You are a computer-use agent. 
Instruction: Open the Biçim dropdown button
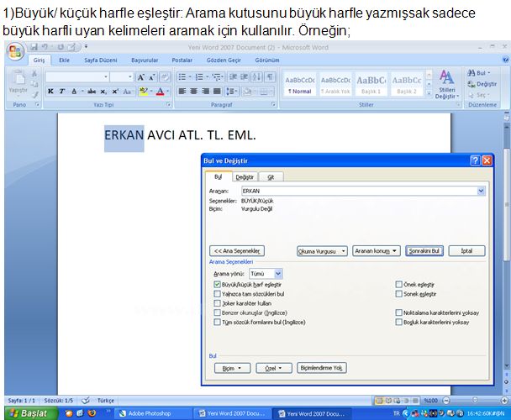pyautogui.click(x=232, y=368)
